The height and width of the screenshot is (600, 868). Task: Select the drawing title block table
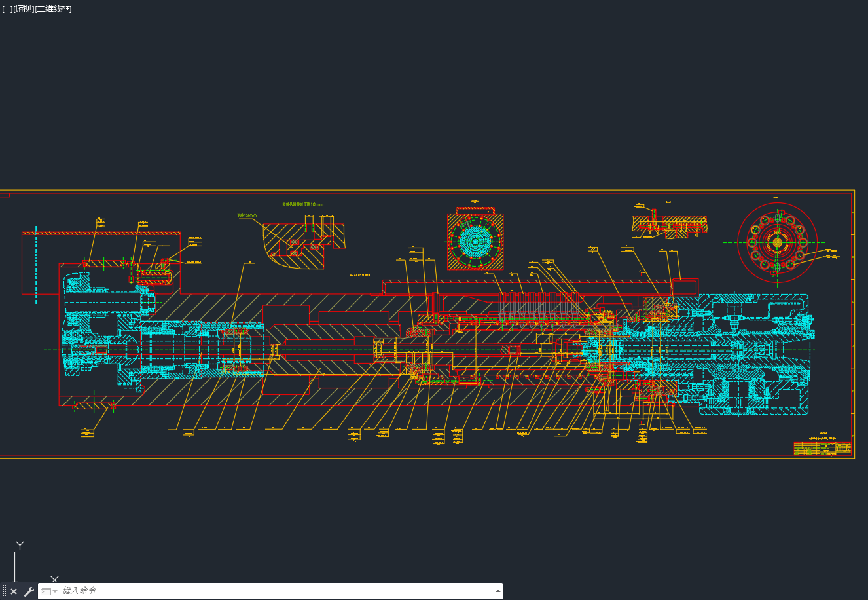coord(822,448)
